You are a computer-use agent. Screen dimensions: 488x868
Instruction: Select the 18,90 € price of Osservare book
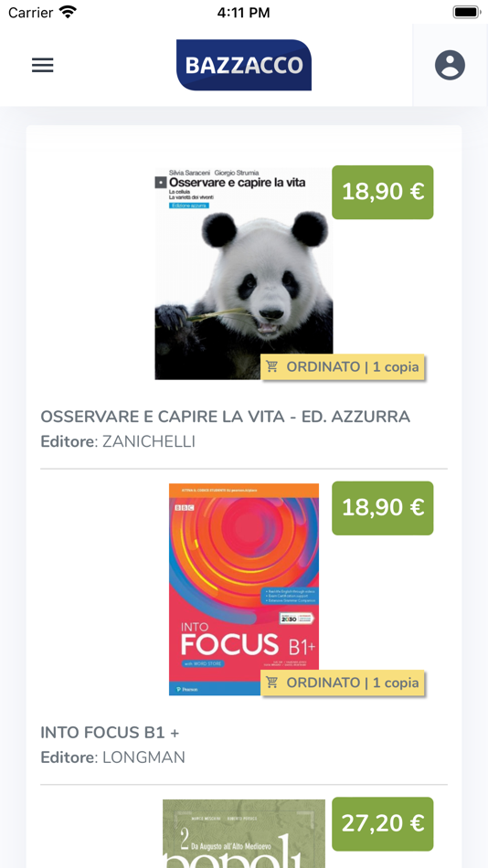pos(383,192)
